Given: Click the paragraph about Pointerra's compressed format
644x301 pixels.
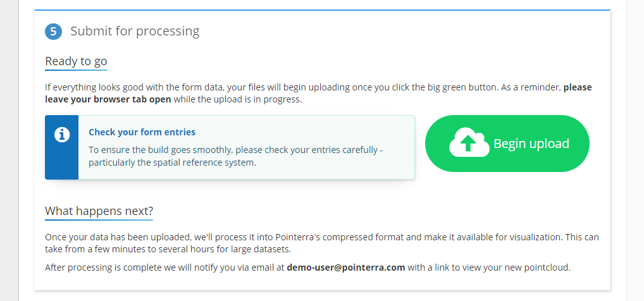Looking at the screenshot, I should coord(321,243).
